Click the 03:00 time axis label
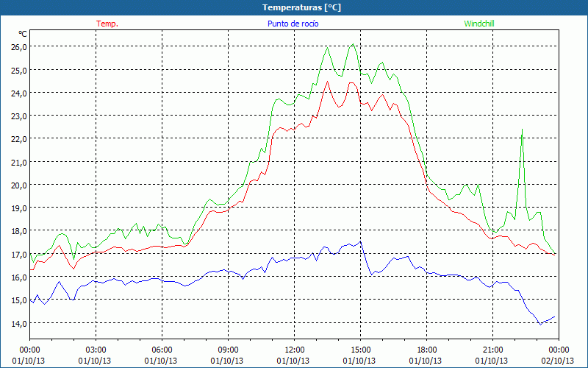Screen dimensions: 588x368 coord(96,350)
